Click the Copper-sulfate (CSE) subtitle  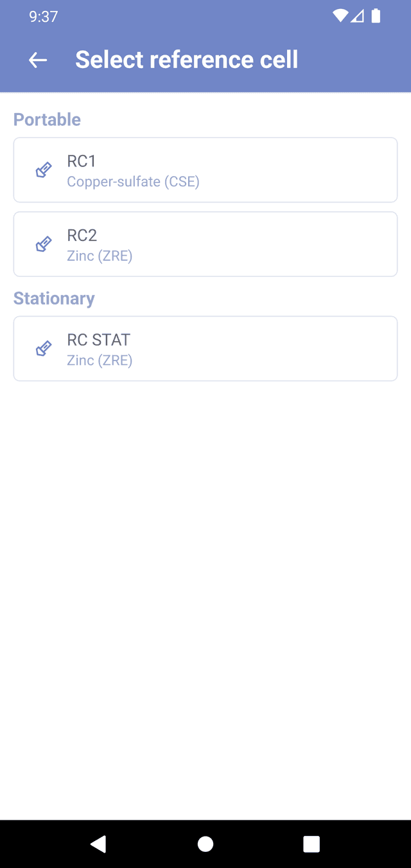133,182
